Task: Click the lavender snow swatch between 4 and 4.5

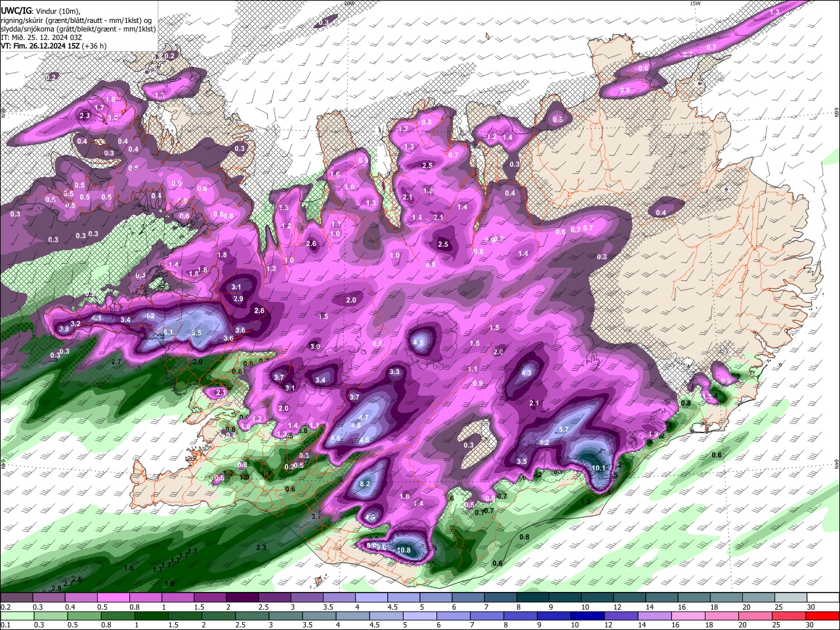Action: (x=371, y=597)
